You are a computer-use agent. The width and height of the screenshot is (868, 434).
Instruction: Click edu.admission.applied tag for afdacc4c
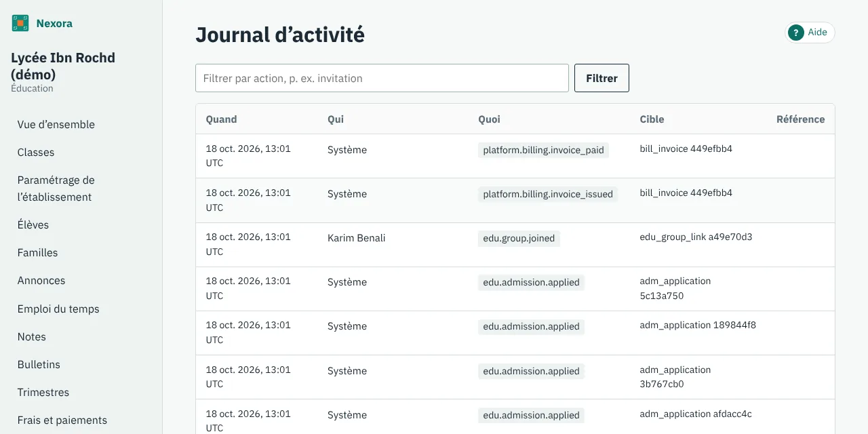531,416
